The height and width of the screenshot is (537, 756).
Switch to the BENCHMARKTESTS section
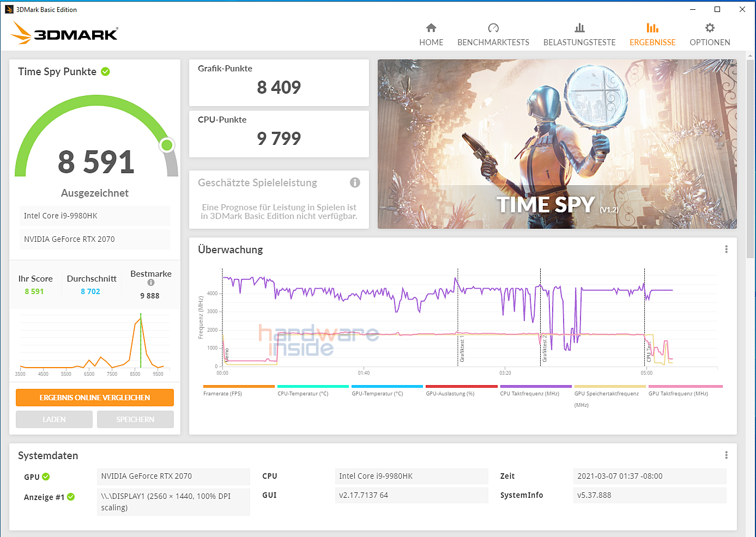[x=493, y=42]
